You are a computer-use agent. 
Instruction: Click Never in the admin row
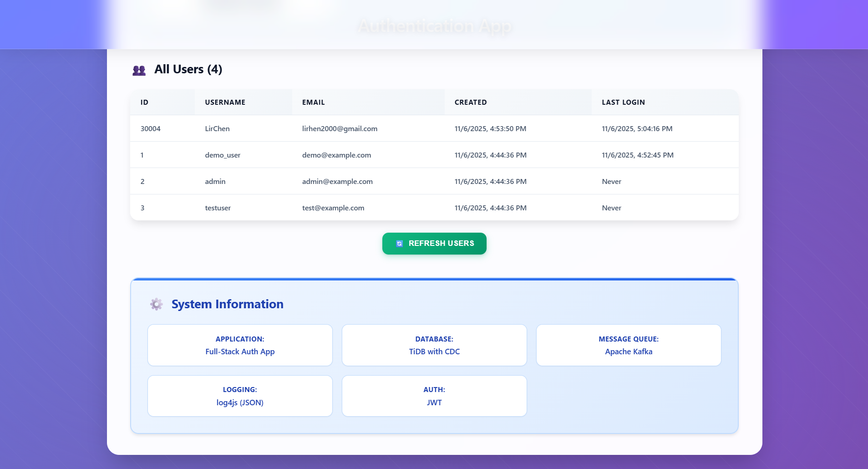pyautogui.click(x=611, y=182)
